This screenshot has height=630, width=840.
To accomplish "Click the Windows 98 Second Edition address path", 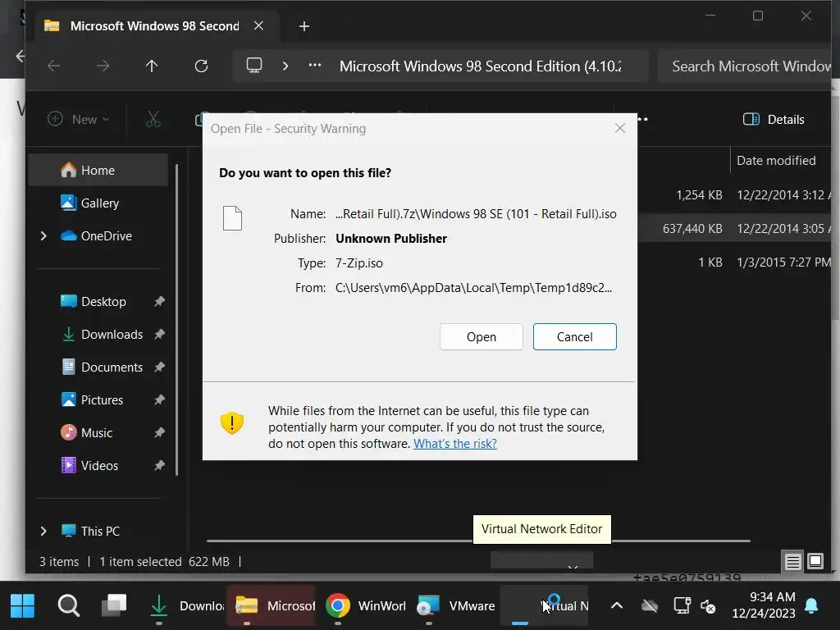I will (x=481, y=66).
